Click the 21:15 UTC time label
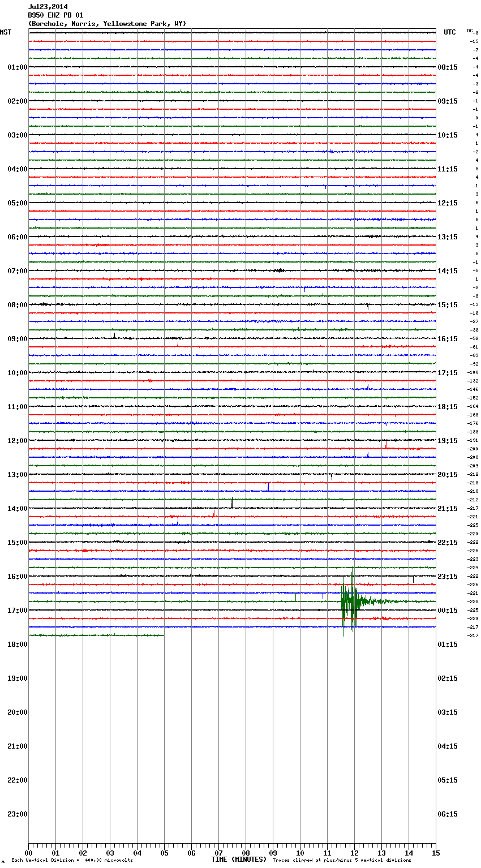This screenshot has height=868, width=481. [x=448, y=509]
